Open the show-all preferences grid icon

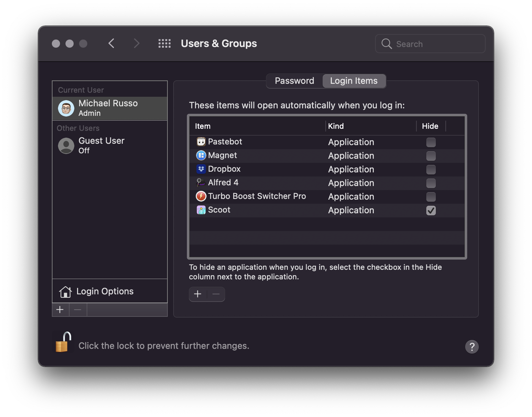[x=164, y=44]
